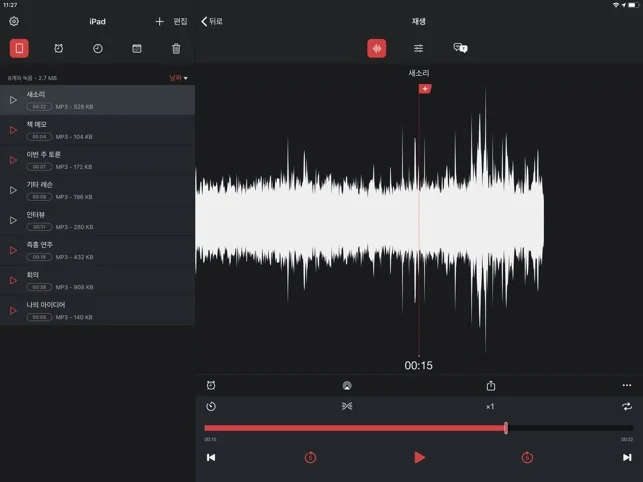Rewind 5 seconds with back icon
Viewport: 643px width, 482px height.
[x=310, y=457]
